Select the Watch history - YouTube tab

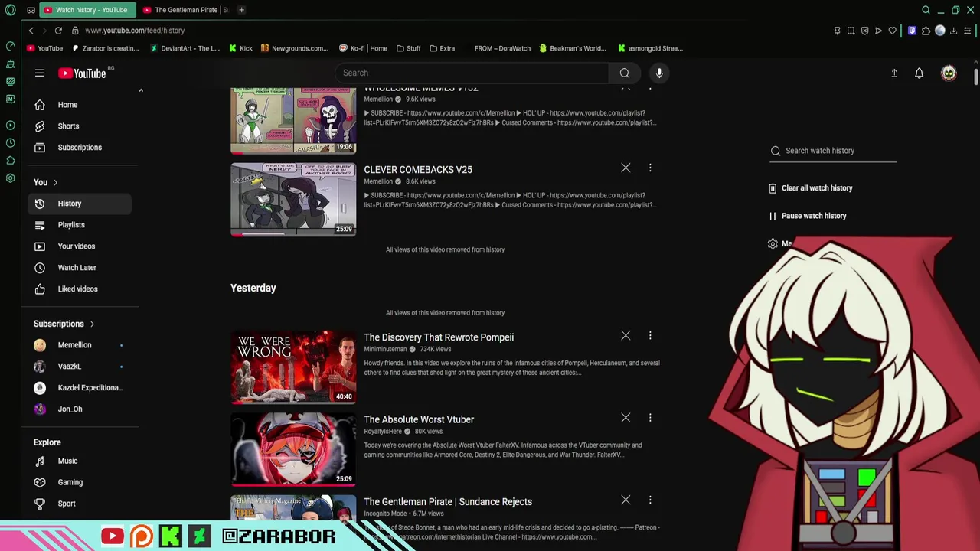tap(87, 10)
